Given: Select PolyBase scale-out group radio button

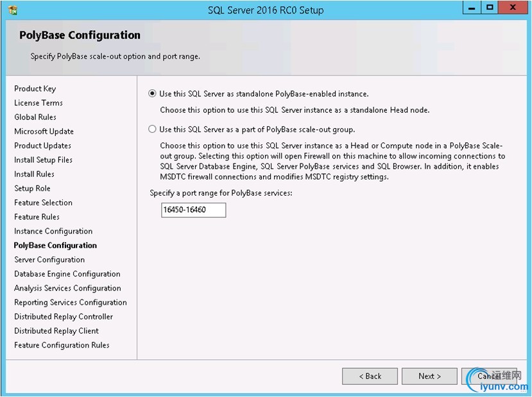Looking at the screenshot, I should 152,129.
